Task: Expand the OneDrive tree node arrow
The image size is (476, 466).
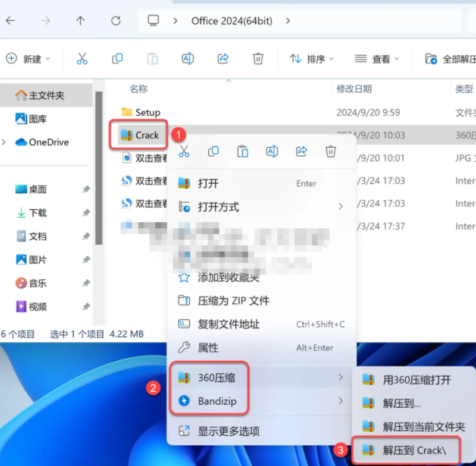Action: coord(4,142)
